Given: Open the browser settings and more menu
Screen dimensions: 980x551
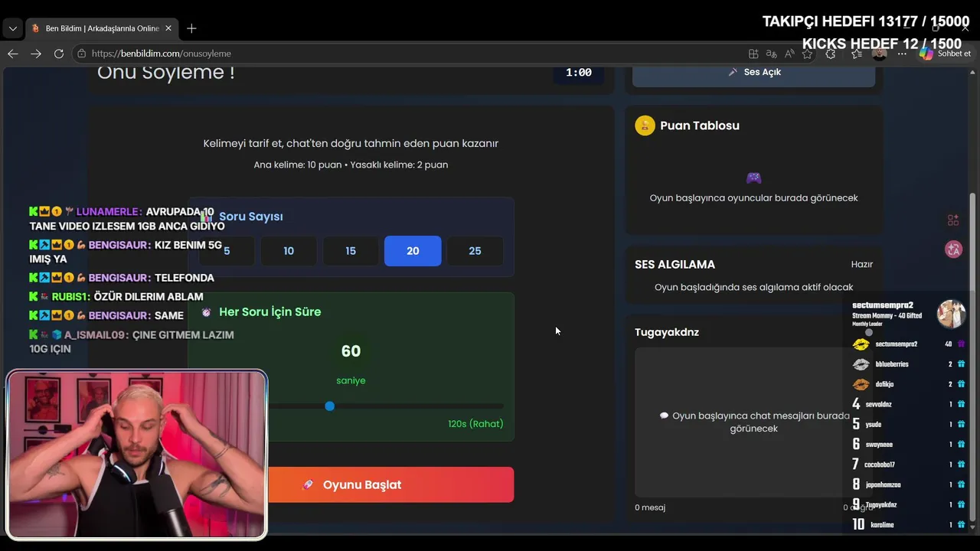Looking at the screenshot, I should click(x=902, y=54).
